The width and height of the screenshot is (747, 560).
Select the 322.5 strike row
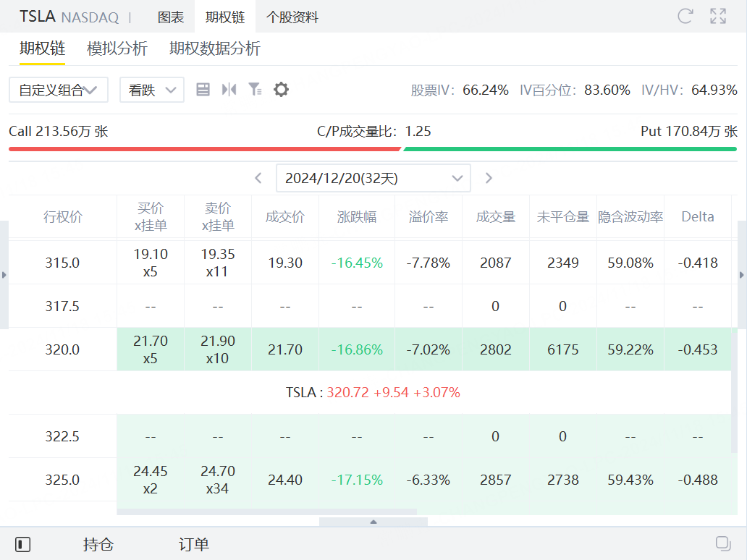(x=370, y=436)
